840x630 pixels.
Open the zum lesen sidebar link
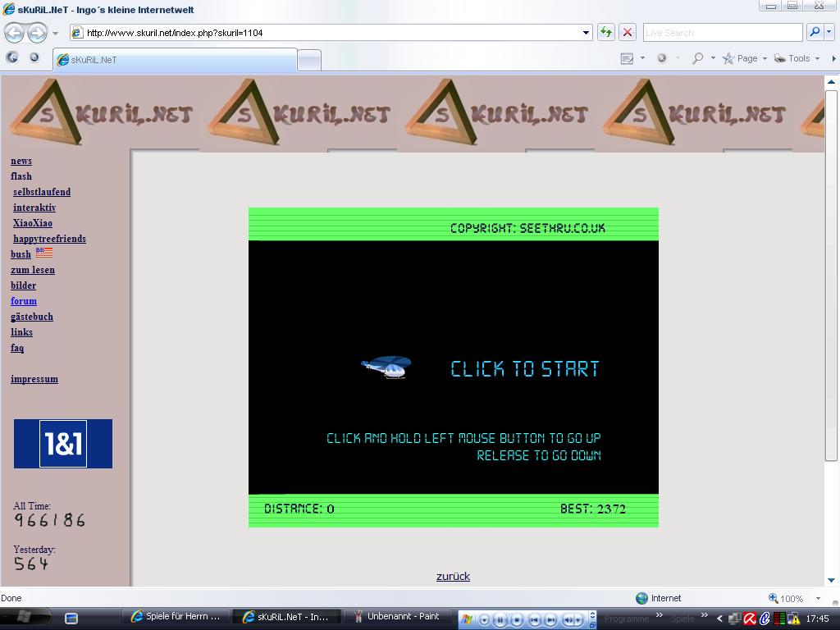pyautogui.click(x=33, y=269)
